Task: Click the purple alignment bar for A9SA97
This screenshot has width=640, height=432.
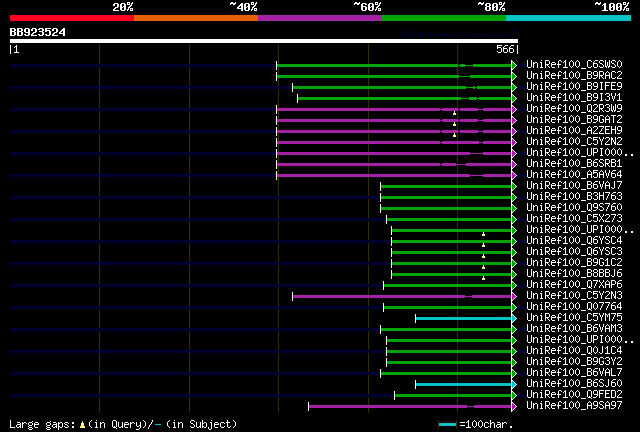Action: coord(410,407)
